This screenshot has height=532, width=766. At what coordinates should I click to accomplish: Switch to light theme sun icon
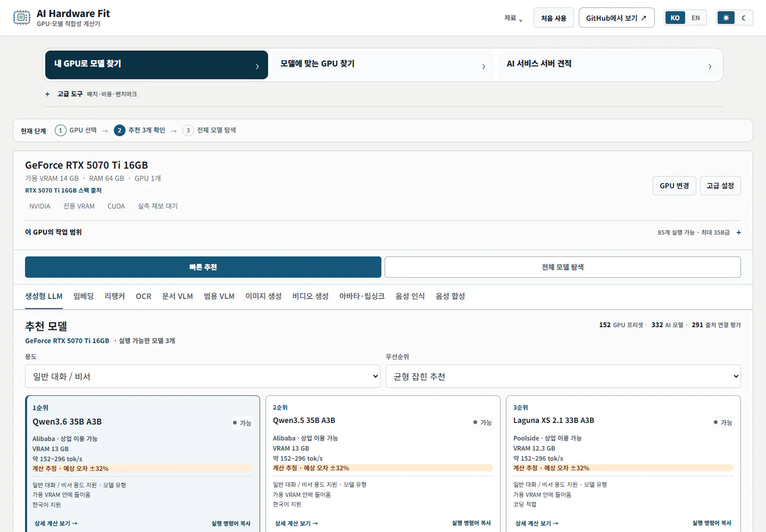[x=726, y=18]
